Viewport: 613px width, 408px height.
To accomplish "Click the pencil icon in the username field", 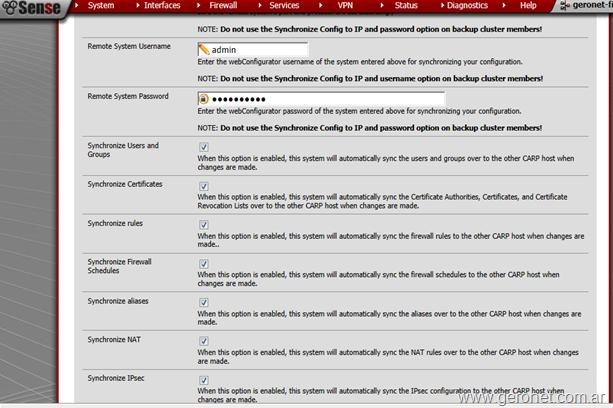I will (204, 50).
